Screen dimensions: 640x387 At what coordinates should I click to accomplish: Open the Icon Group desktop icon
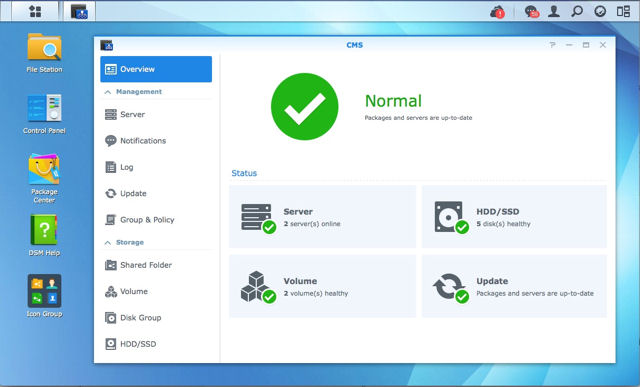tap(44, 296)
